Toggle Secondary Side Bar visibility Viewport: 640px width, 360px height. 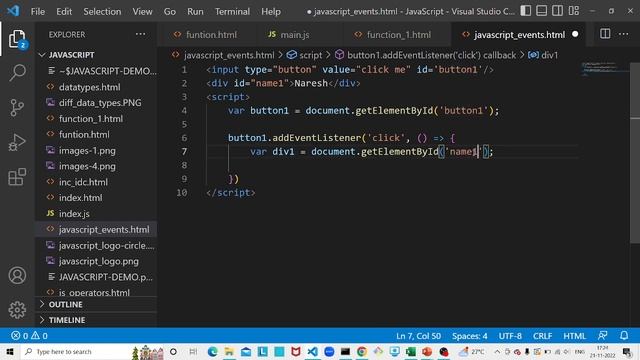point(558,11)
